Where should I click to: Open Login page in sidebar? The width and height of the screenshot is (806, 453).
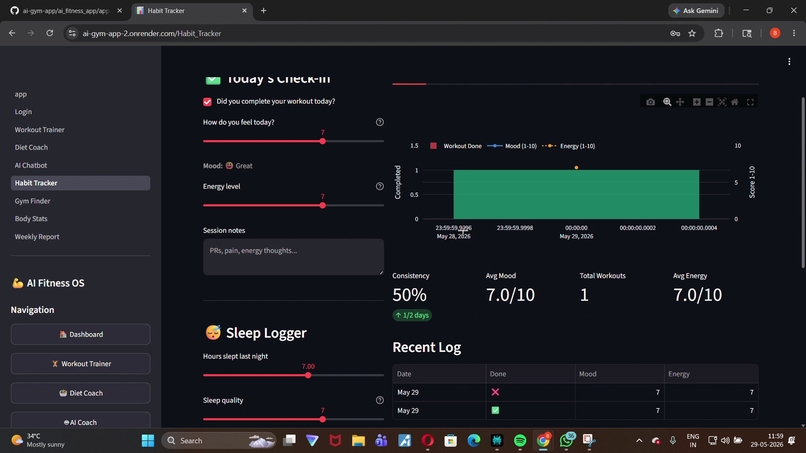(x=23, y=112)
